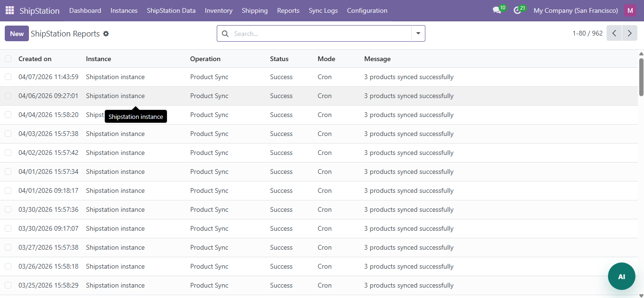Open the Sync Logs menu
644x298 pixels.
tap(323, 10)
